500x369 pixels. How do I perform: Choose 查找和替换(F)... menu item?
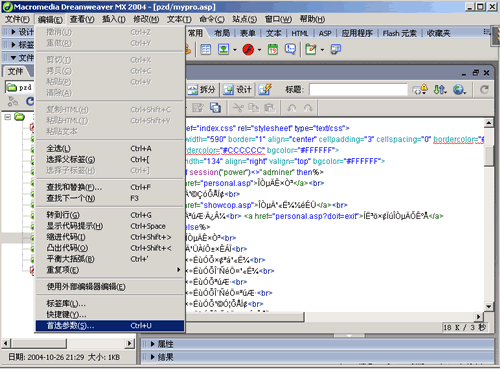pos(110,187)
